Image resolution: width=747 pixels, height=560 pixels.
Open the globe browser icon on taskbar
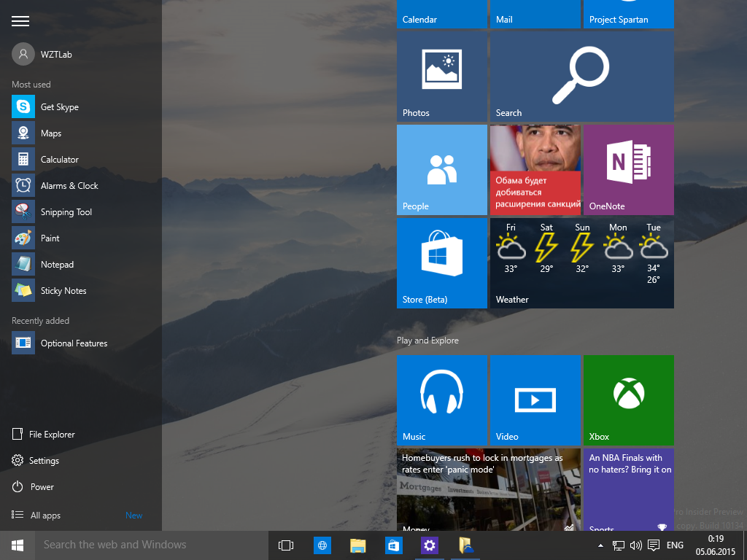[x=322, y=545]
